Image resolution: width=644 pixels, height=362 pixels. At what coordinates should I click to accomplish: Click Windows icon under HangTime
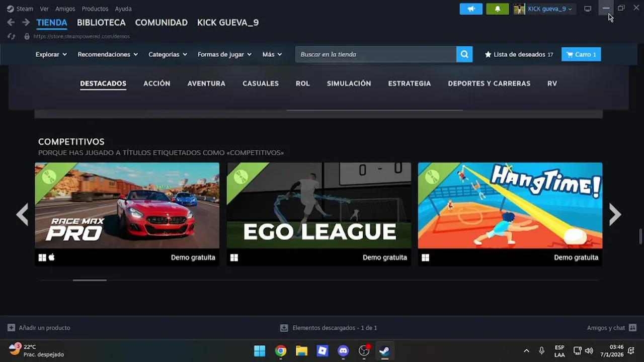pos(426,257)
